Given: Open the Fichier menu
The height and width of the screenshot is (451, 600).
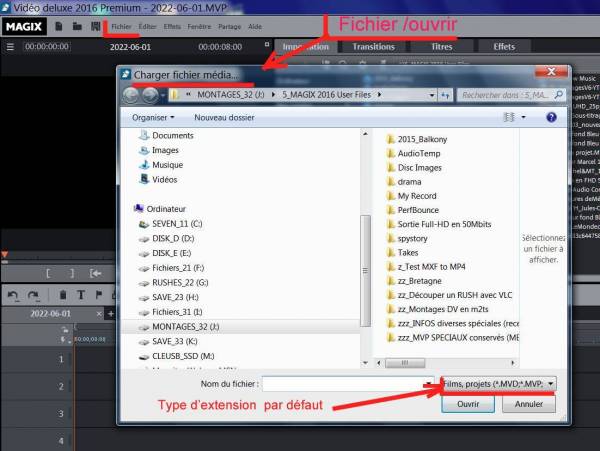Looking at the screenshot, I should click(121, 24).
